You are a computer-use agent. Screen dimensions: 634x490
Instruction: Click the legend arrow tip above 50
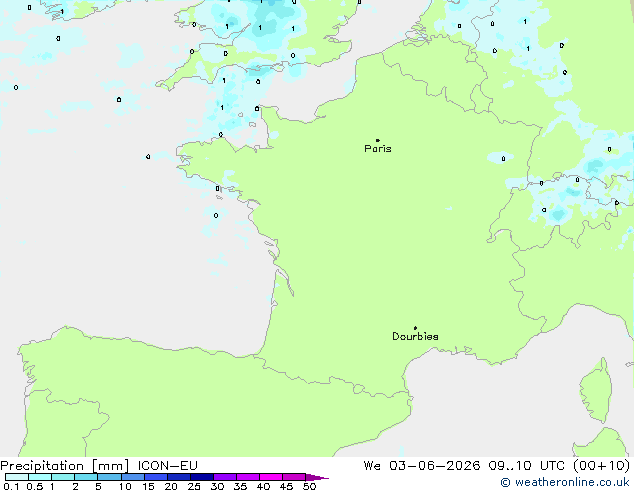[317, 477]
